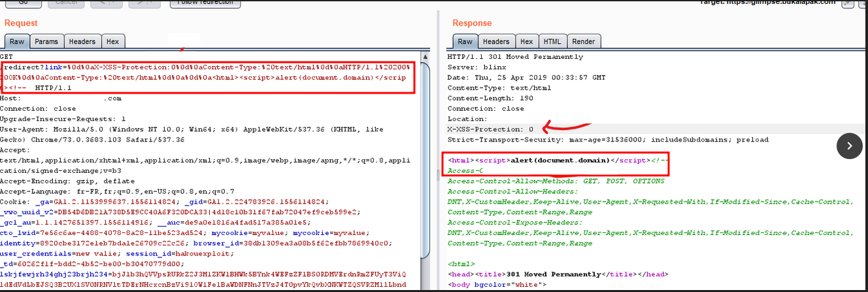Select the Strict-Transport-Security header line
The image size is (868, 292).
click(x=608, y=139)
